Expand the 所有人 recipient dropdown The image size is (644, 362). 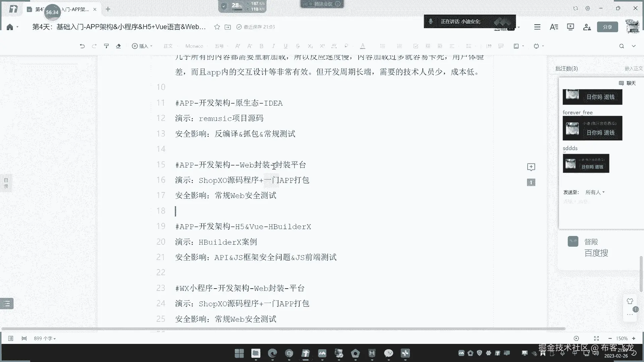click(x=595, y=192)
